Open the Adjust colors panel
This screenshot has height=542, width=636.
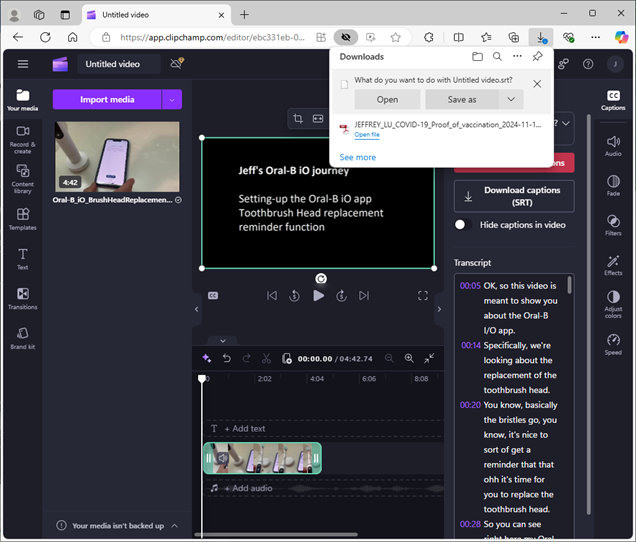613,304
